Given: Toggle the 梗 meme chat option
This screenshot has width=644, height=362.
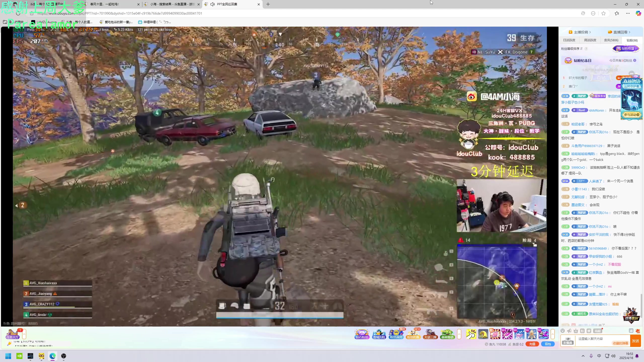Looking at the screenshot, I should click(589, 331).
